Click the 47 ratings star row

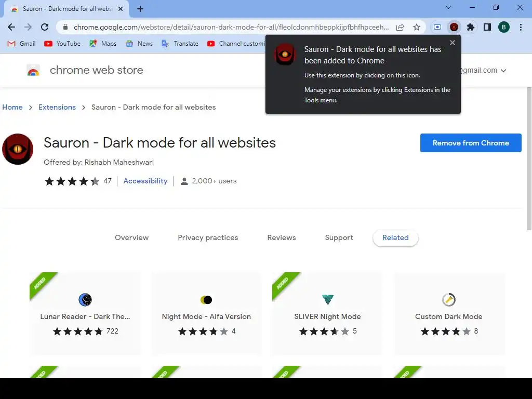pyautogui.click(x=72, y=181)
